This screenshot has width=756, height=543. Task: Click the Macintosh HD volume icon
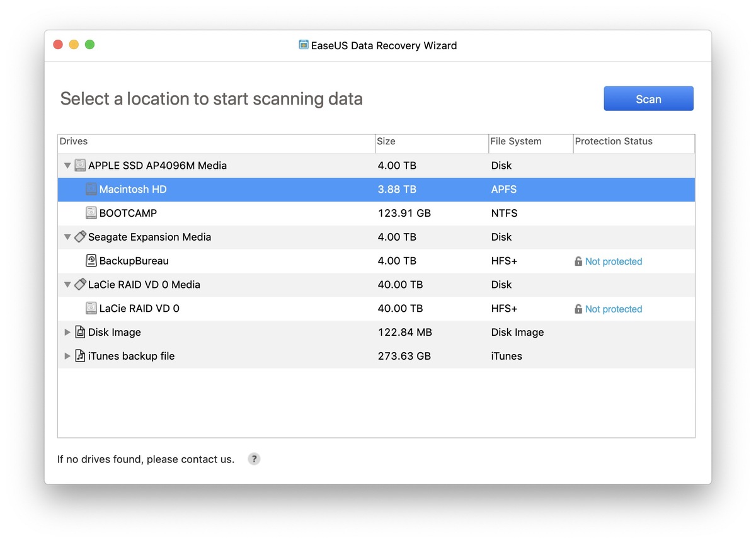click(x=91, y=190)
